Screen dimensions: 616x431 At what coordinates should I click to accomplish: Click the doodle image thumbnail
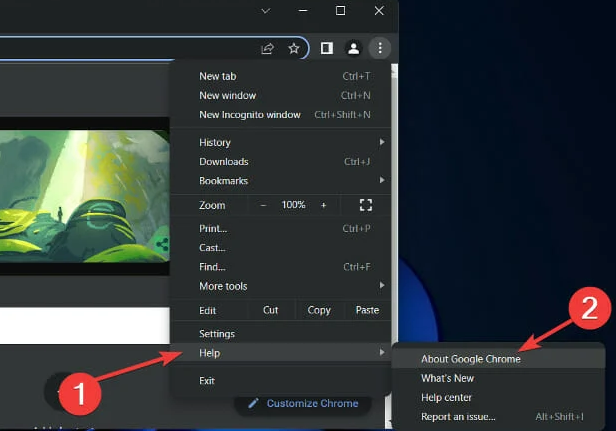pyautogui.click(x=84, y=196)
